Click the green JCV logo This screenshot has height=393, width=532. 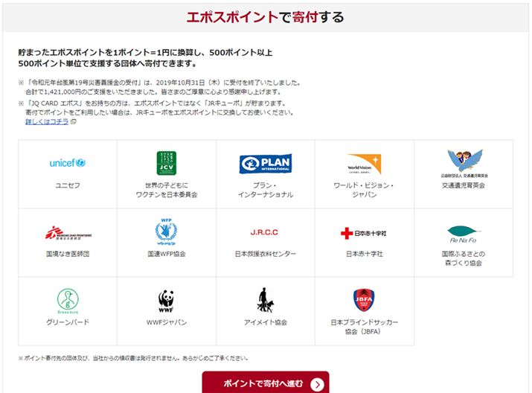pyautogui.click(x=166, y=163)
